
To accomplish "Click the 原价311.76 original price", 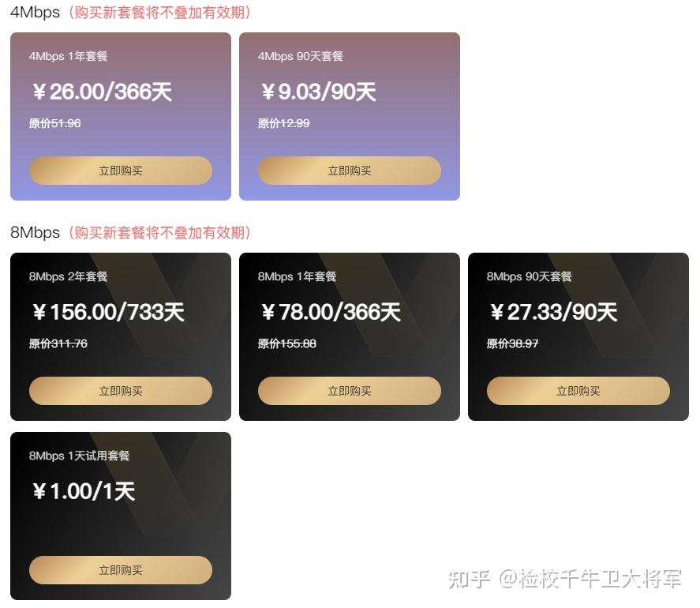I will click(58, 343).
